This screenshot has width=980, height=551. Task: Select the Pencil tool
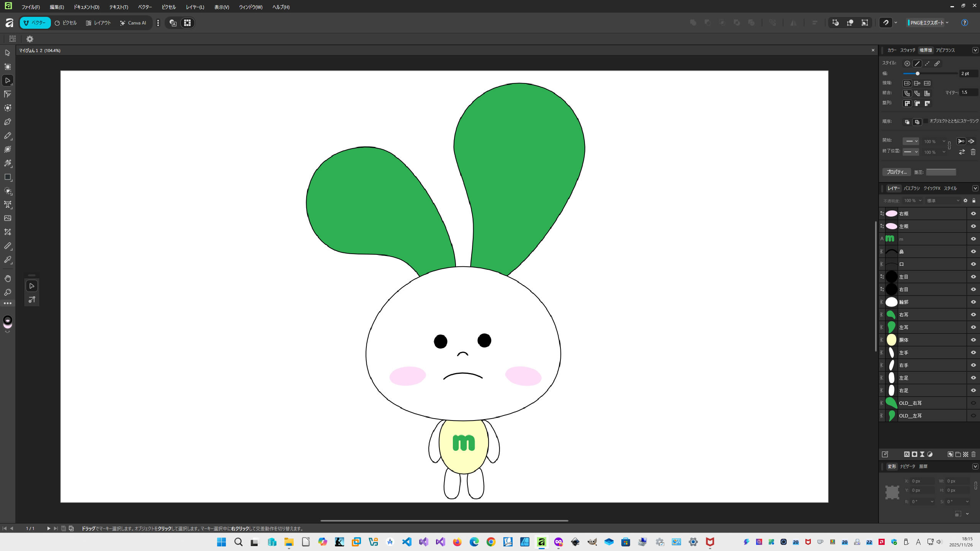(x=8, y=136)
